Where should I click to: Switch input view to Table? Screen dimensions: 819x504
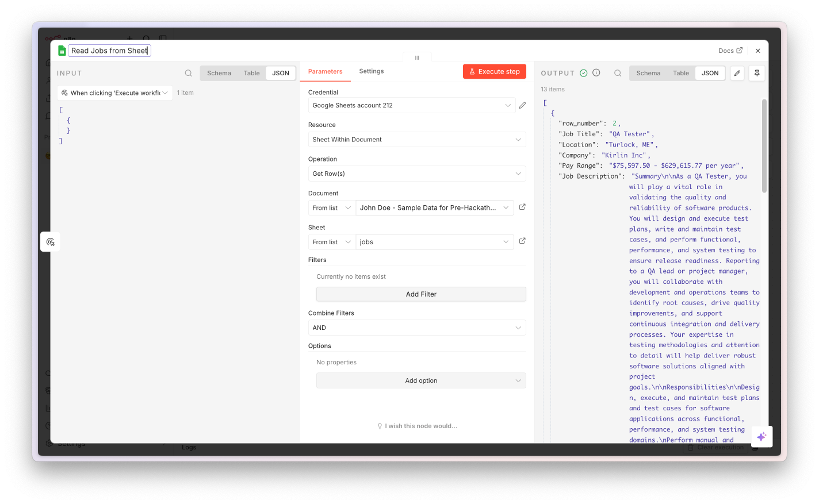pos(252,73)
